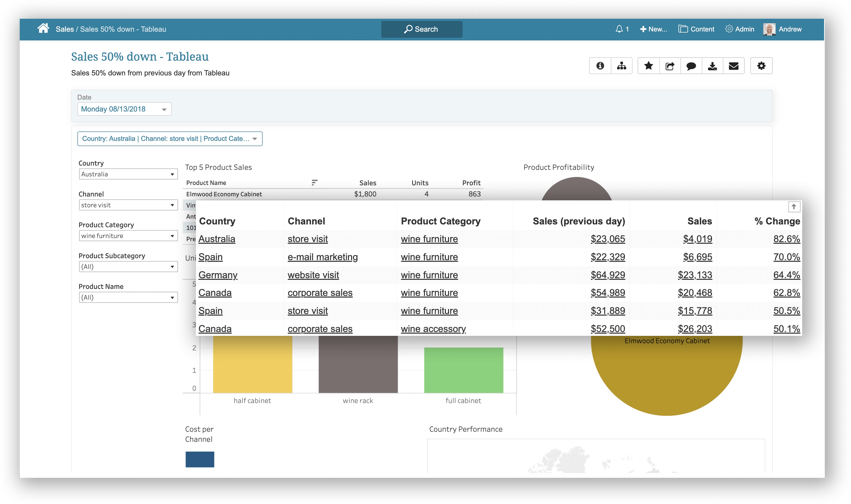Click the comment/chat bubble icon
This screenshot has height=504, width=851.
(692, 66)
